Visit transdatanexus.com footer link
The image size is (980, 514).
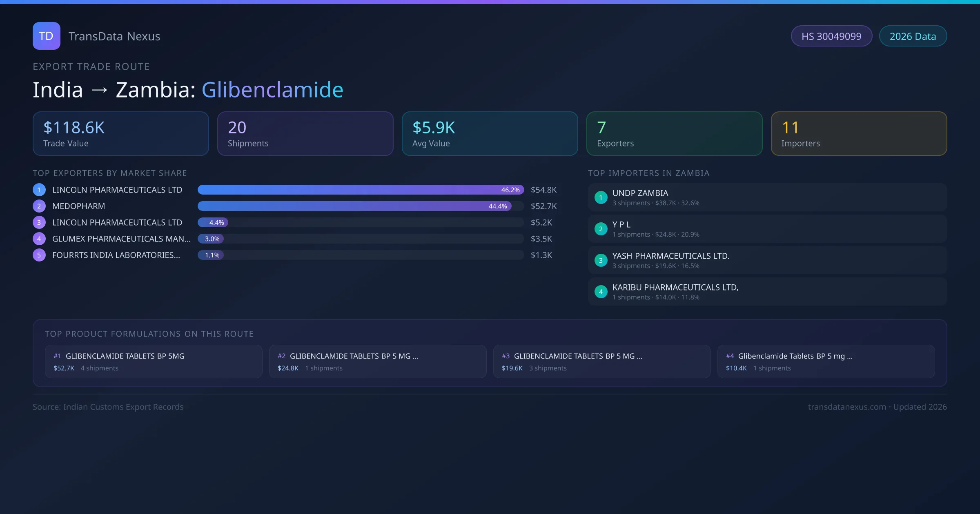click(846, 407)
